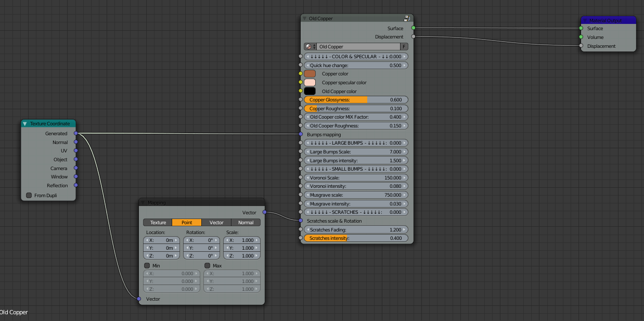Click the Old Cooper color MIX Factor field
This screenshot has width=644, height=321.
[x=356, y=117]
